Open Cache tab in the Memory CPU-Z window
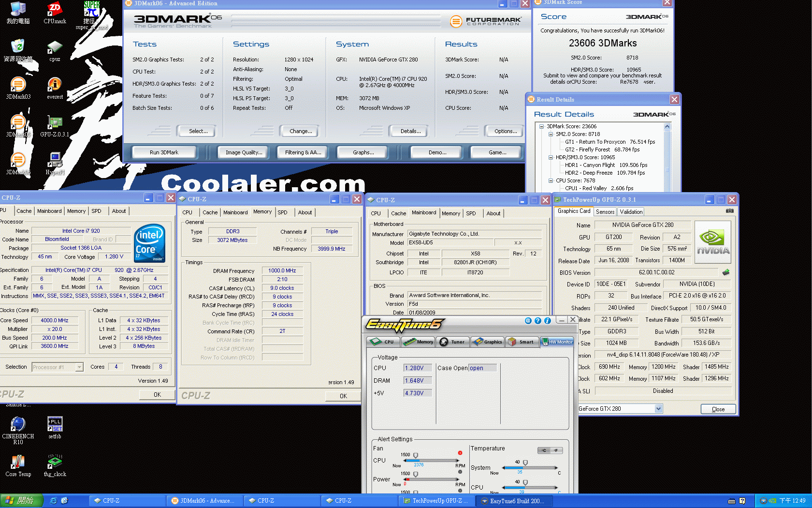812x508 pixels. coord(210,212)
